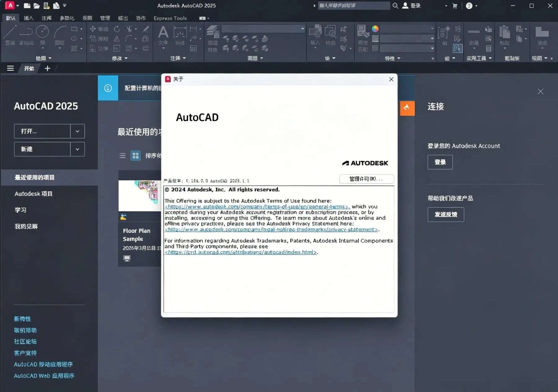
Task: Select the Circle tool in ribbon
Action: pyautogui.click(x=42, y=35)
